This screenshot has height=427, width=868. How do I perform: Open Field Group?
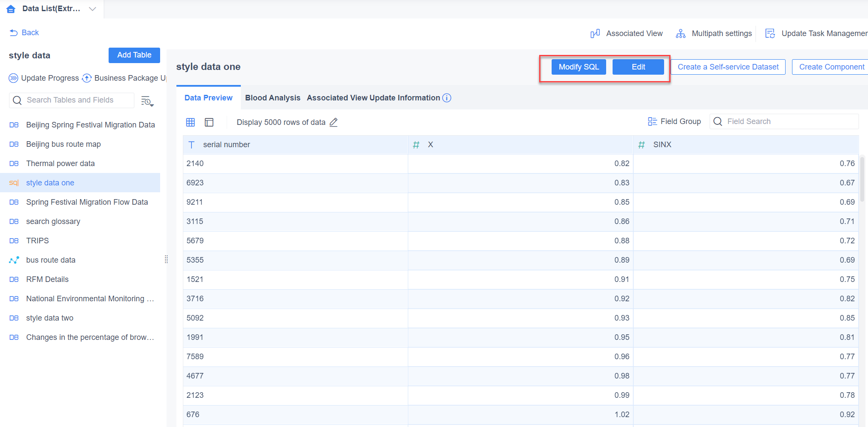pyautogui.click(x=674, y=121)
